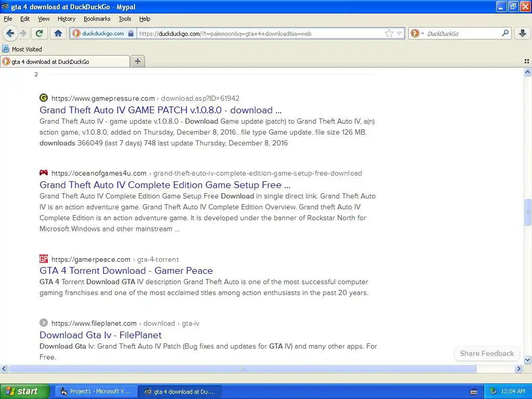Click the horizontal scrollbar thumb

click(242, 368)
